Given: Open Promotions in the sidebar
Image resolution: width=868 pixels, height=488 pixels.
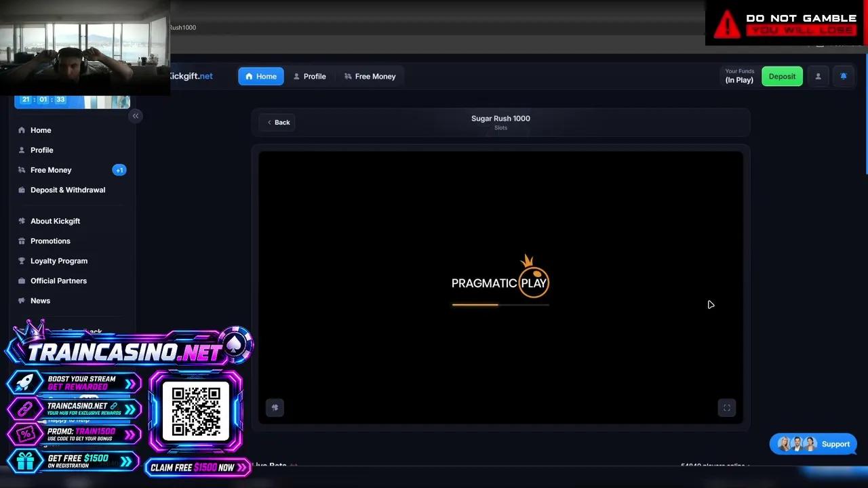Looking at the screenshot, I should (x=72, y=241).
